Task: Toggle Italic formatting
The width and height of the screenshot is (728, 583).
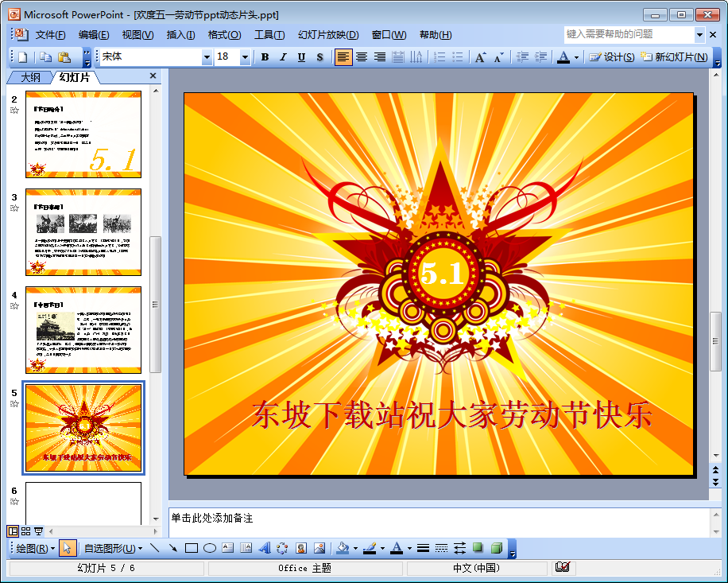Action: (x=283, y=57)
